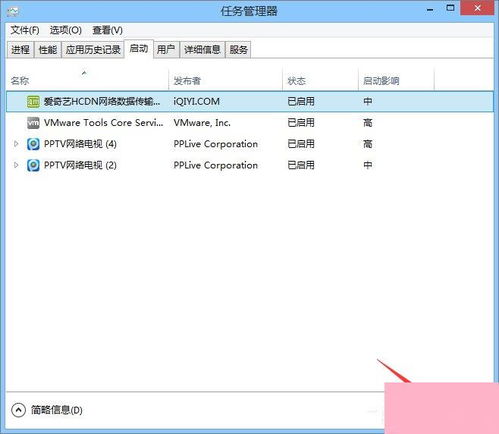Select the VMware, Inc. publisher row

[x=250, y=123]
